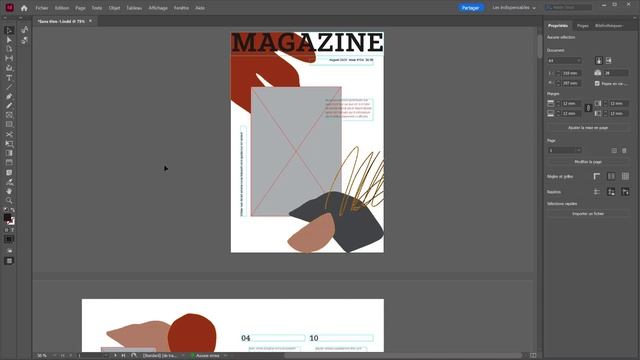Delete the current page with trash icon
640x360 pixels.
click(x=624, y=151)
